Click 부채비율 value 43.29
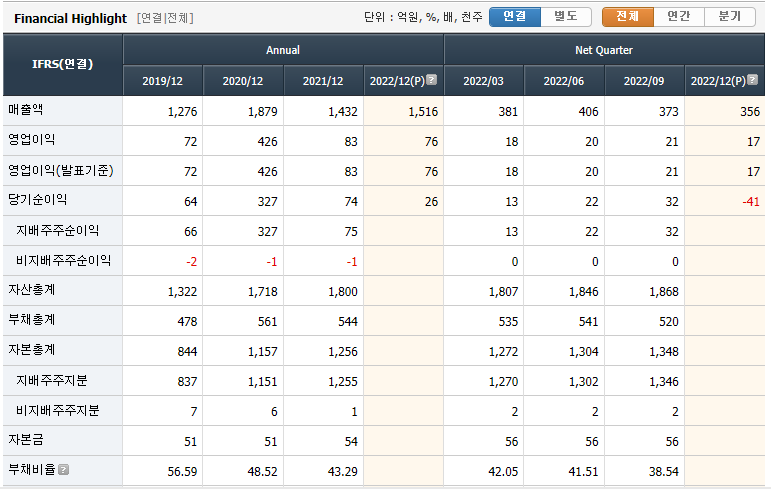 pyautogui.click(x=343, y=472)
